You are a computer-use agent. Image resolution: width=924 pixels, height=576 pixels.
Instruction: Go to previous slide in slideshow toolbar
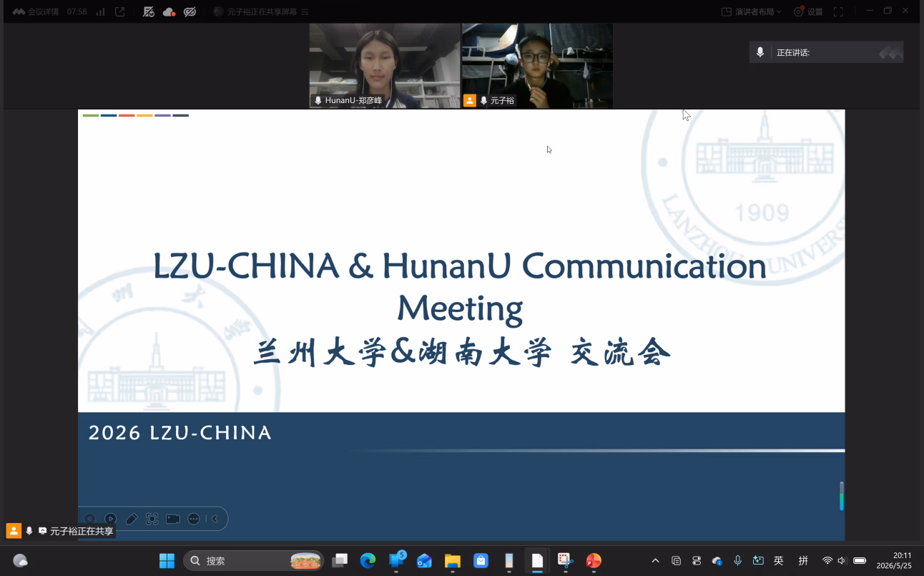89,519
